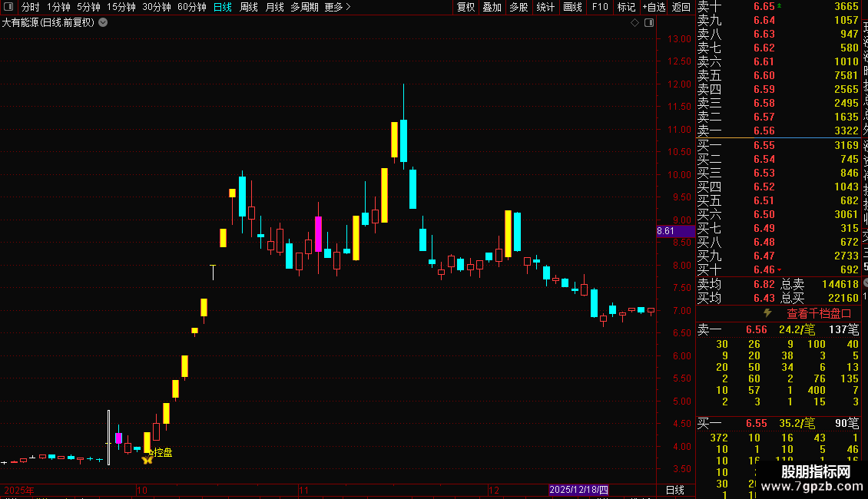Click the 2025/12/18/四 date marker

pyautogui.click(x=578, y=490)
